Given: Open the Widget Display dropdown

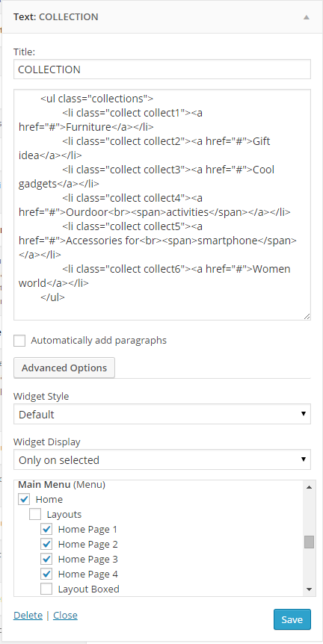Looking at the screenshot, I should pyautogui.click(x=162, y=459).
